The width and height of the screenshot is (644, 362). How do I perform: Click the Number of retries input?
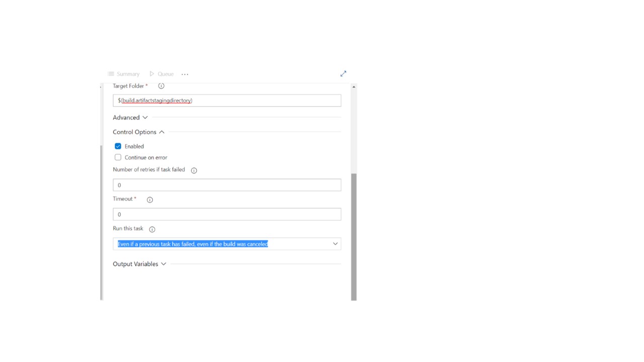pyautogui.click(x=227, y=185)
